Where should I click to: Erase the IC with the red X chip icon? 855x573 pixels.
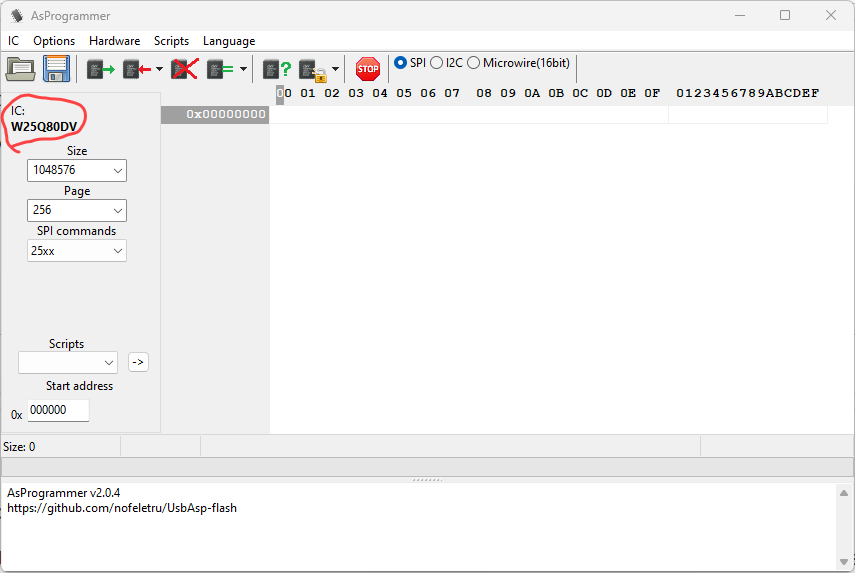point(185,69)
